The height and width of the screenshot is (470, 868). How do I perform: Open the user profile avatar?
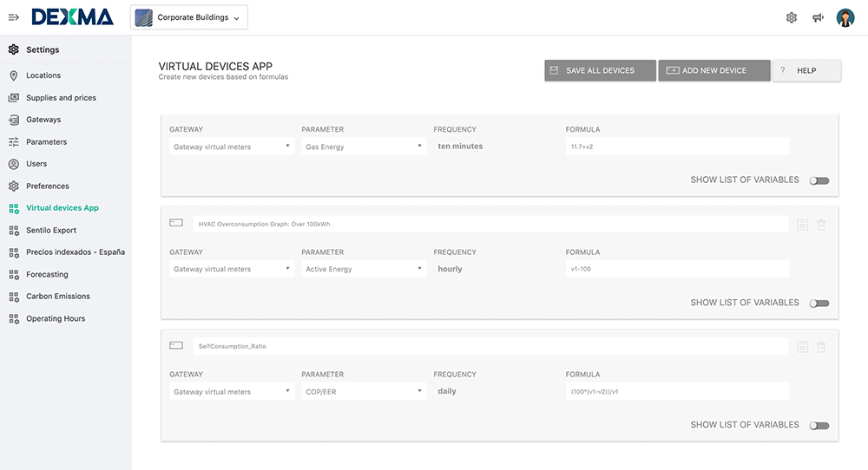pyautogui.click(x=845, y=17)
